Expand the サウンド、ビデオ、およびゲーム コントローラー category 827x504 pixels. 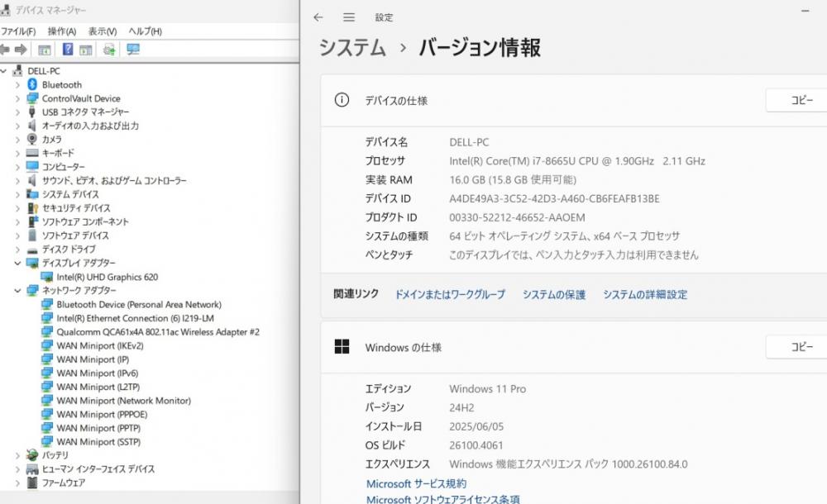(x=17, y=180)
